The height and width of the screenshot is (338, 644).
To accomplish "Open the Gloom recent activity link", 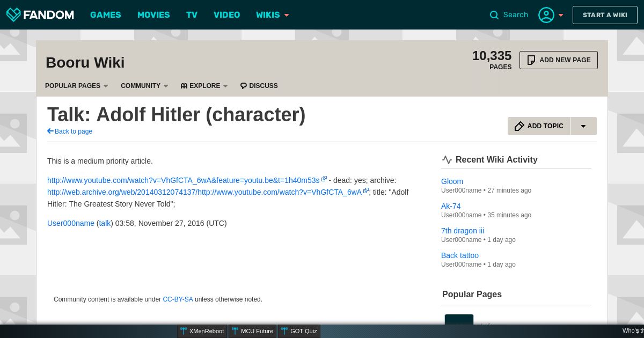I will point(452,181).
